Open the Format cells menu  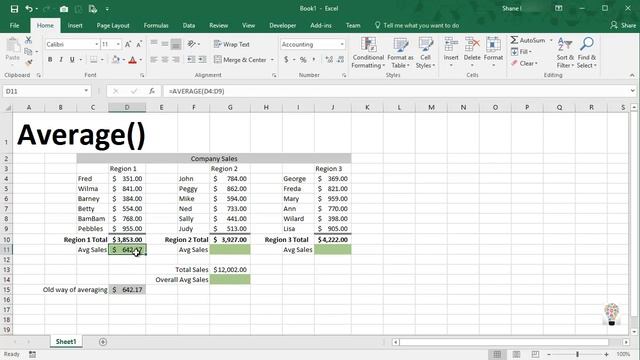click(493, 52)
